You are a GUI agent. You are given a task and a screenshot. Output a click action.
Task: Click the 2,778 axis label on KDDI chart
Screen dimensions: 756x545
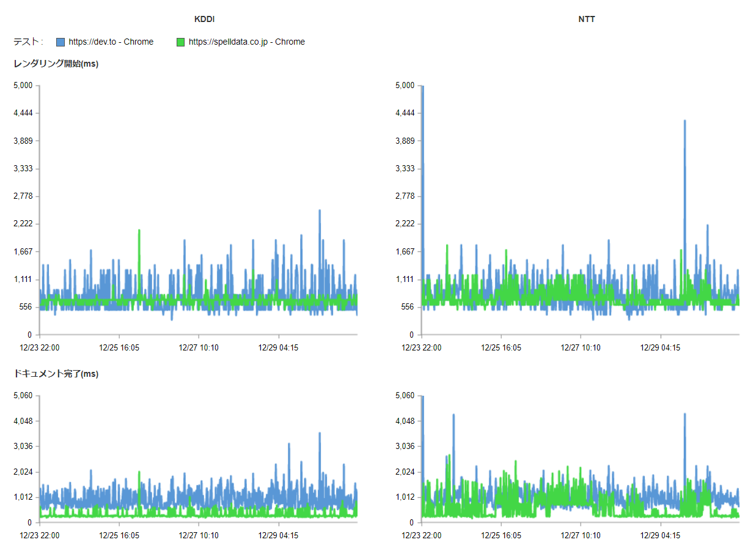pyautogui.click(x=23, y=196)
